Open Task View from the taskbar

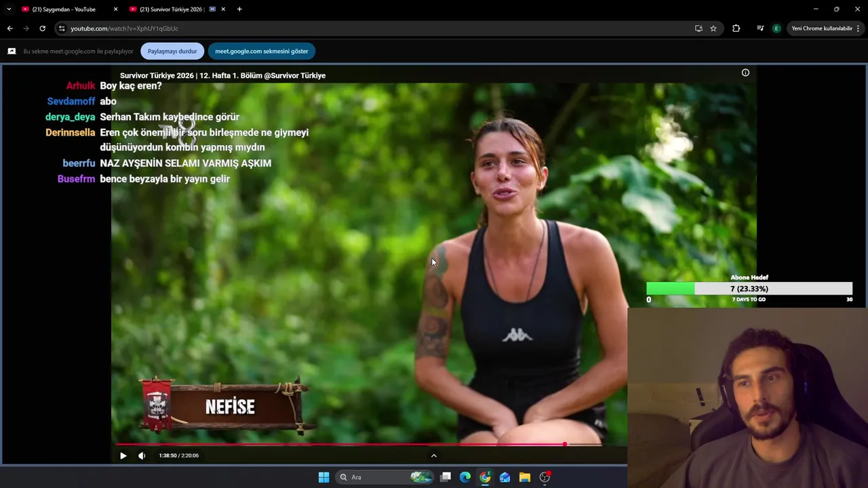click(446, 477)
